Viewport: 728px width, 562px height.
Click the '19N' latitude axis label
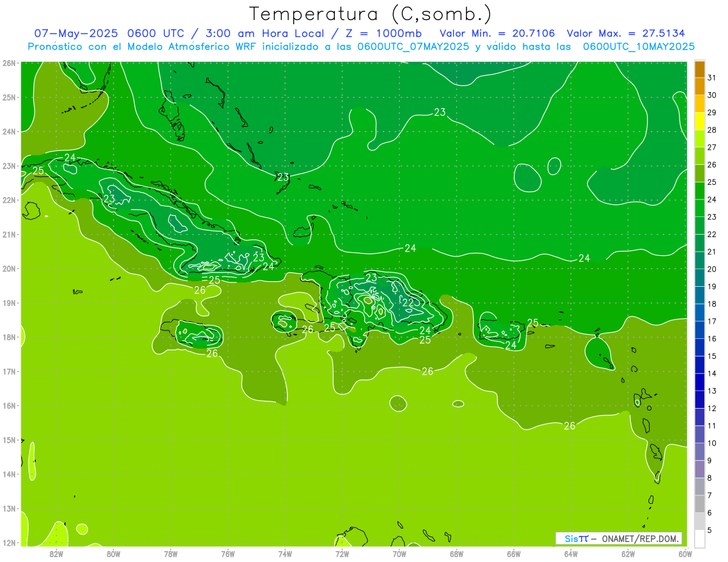pyautogui.click(x=8, y=303)
